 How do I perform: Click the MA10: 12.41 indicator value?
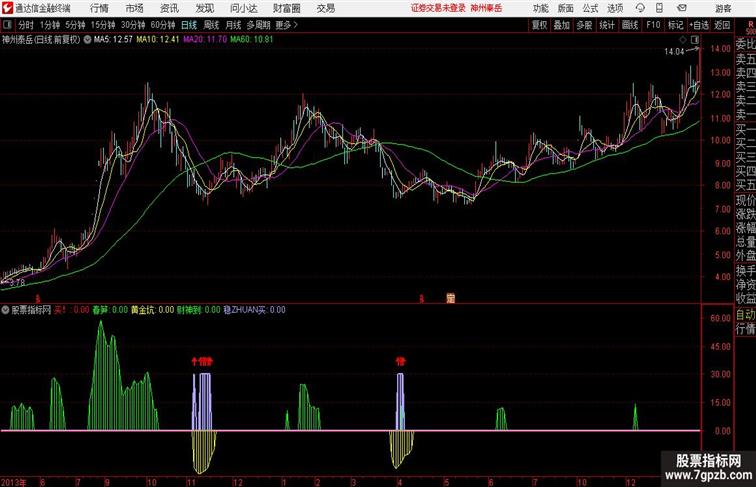158,40
